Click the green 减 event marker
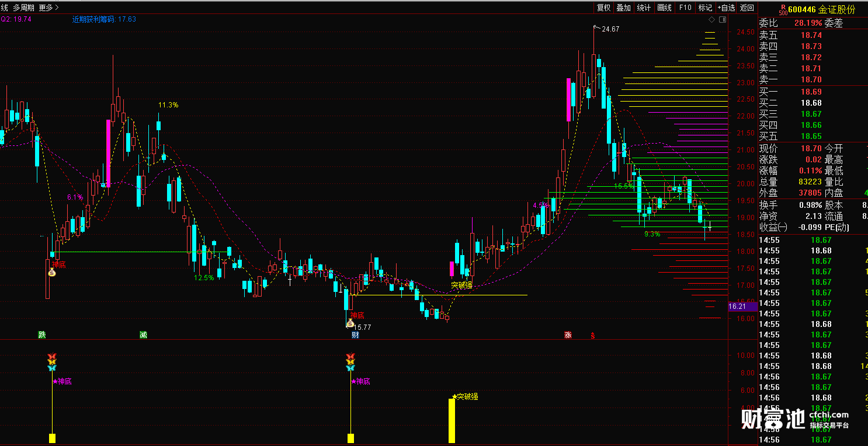 [x=143, y=334]
